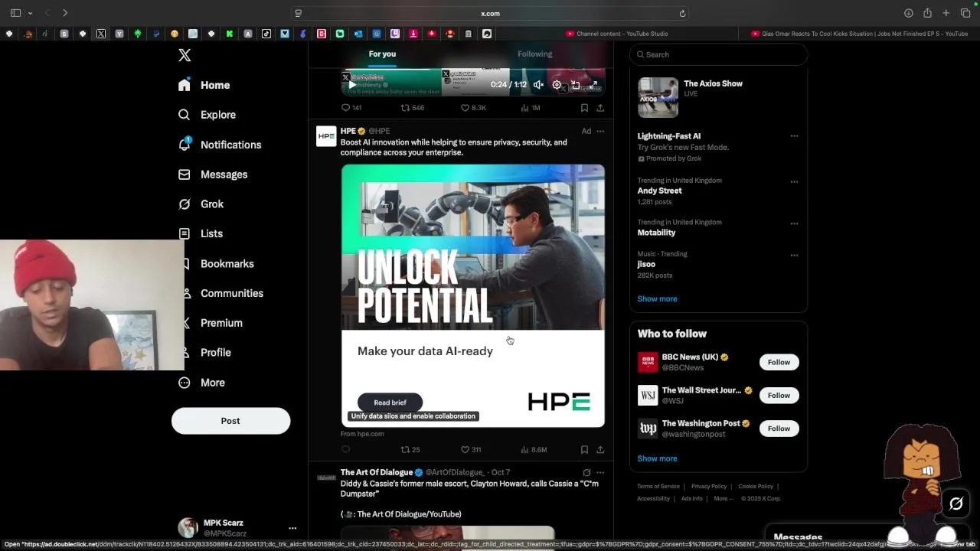Open the Andy Street trending topic

pos(659,191)
